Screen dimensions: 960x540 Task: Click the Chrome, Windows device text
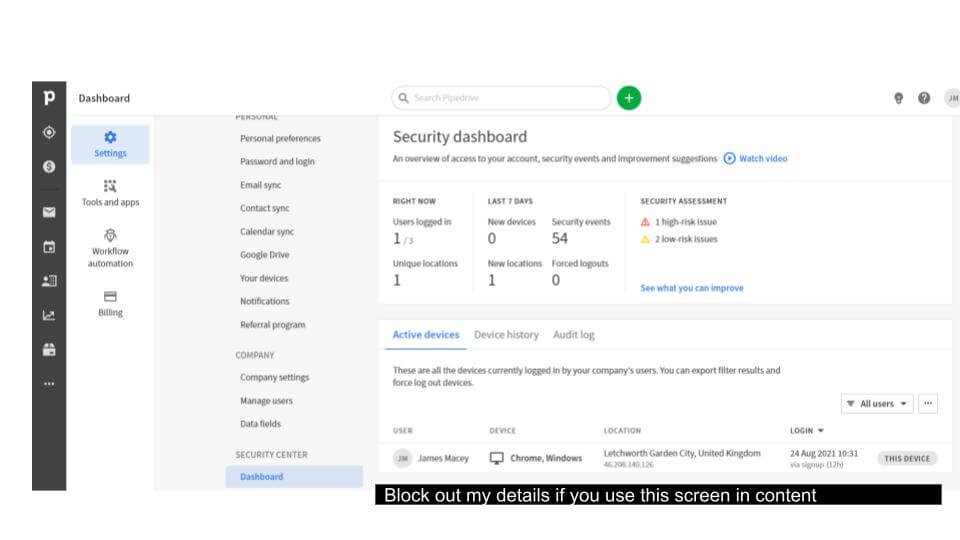[x=546, y=458]
